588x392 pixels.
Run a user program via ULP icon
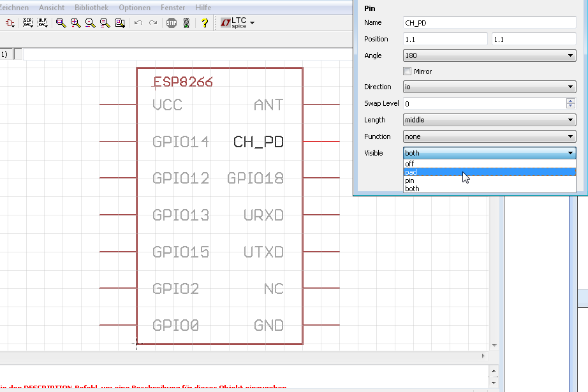[x=42, y=23]
